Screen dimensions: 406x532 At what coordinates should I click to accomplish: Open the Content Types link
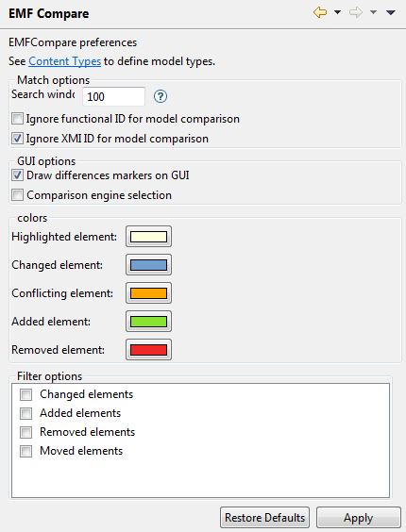coord(64,61)
